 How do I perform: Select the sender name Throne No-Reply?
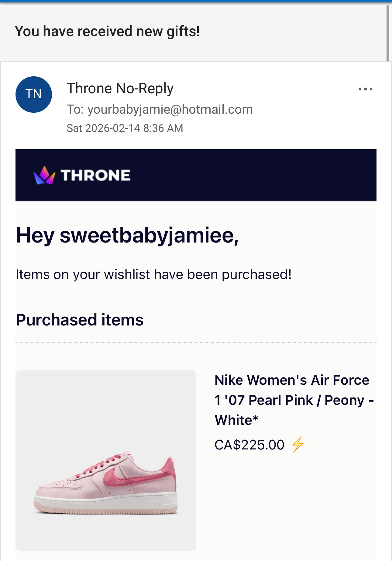[x=120, y=88]
